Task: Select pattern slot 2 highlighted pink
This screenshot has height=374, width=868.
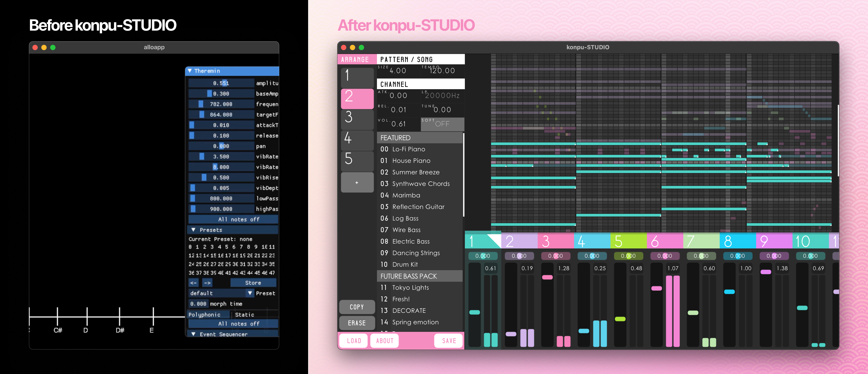Action: pyautogui.click(x=357, y=99)
